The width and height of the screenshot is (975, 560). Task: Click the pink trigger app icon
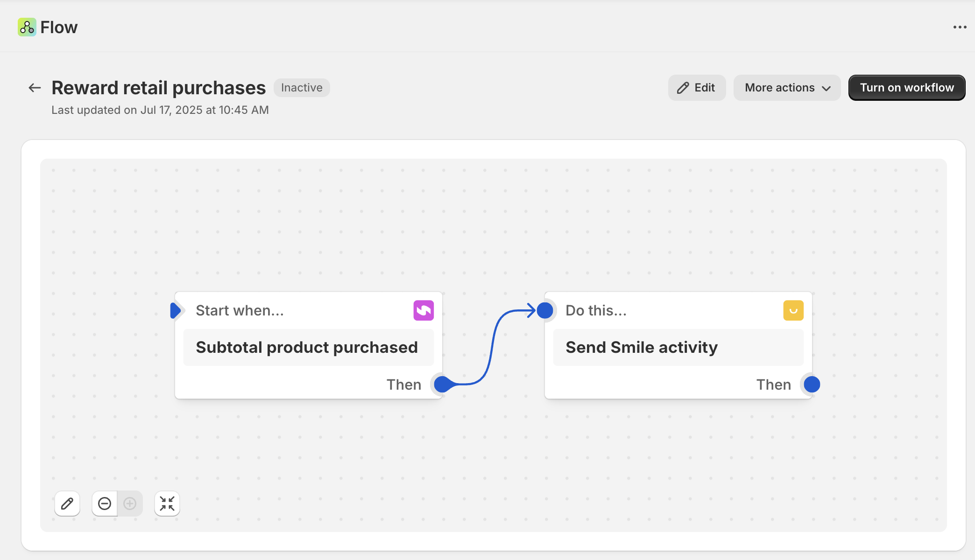click(424, 310)
